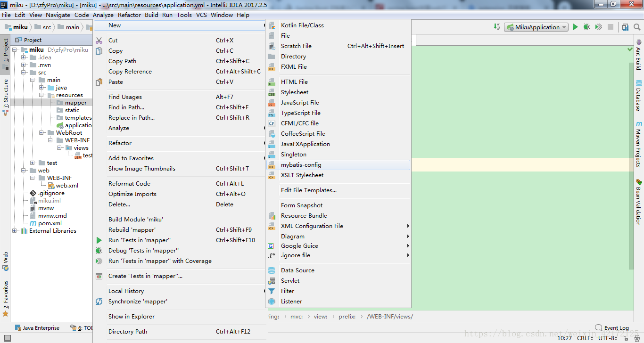The width and height of the screenshot is (644, 343).
Task: Click the Event Log icon in status bar
Action: 599,327
